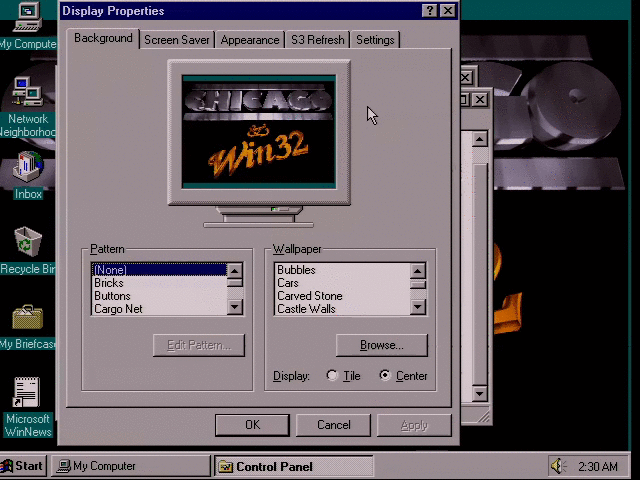Screen dimensions: 640x480
Task: Click the 2:30 AM clock in the tray
Action: 598,466
